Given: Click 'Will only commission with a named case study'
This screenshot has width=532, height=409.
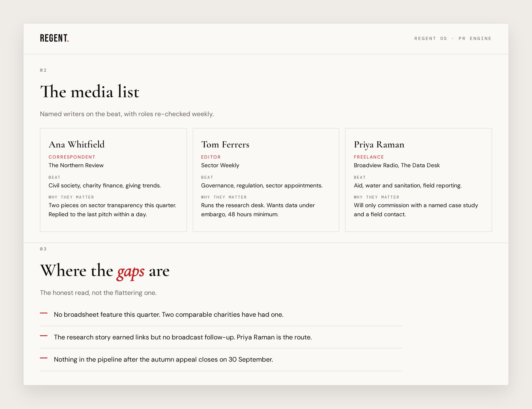Looking at the screenshot, I should pos(416,210).
